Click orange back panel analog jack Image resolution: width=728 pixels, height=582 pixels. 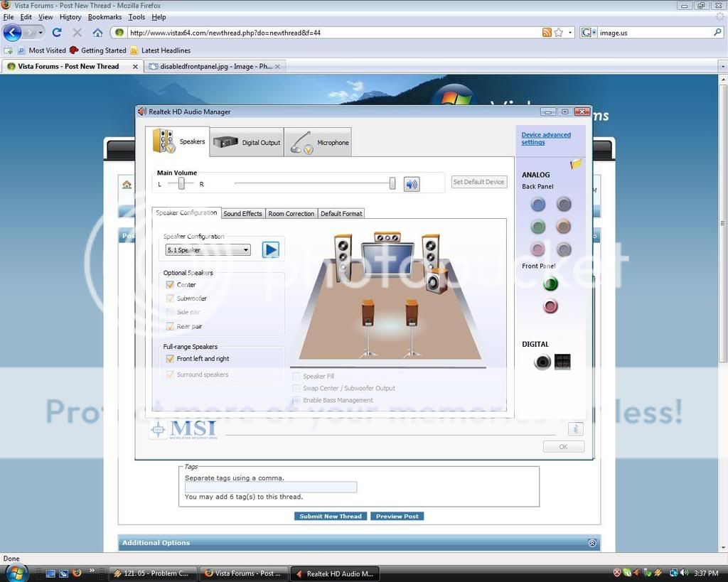click(564, 227)
